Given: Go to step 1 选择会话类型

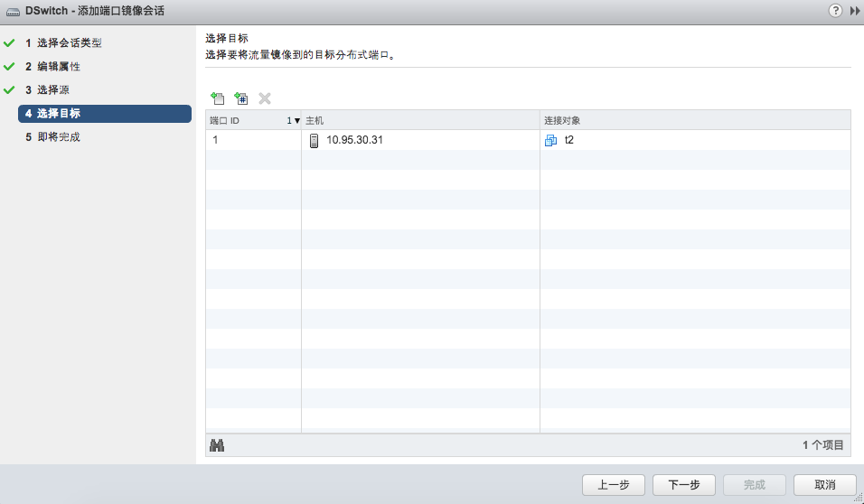Looking at the screenshot, I should coord(64,43).
